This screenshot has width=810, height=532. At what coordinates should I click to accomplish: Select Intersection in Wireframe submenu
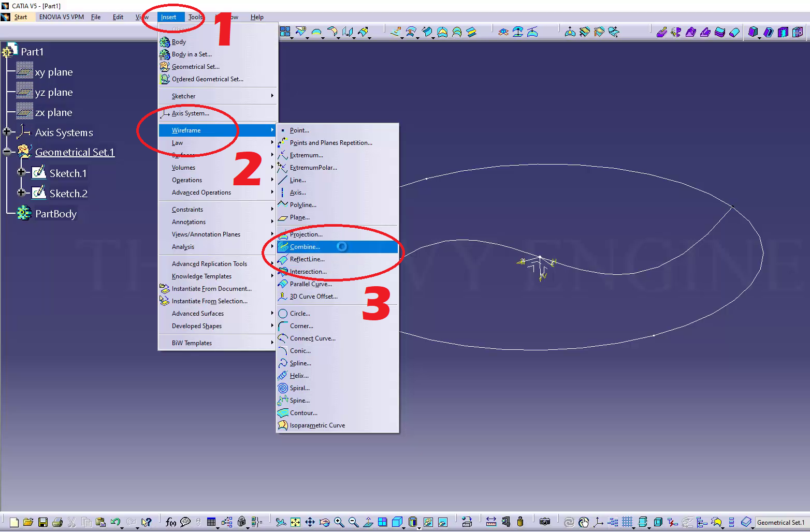[x=308, y=272]
